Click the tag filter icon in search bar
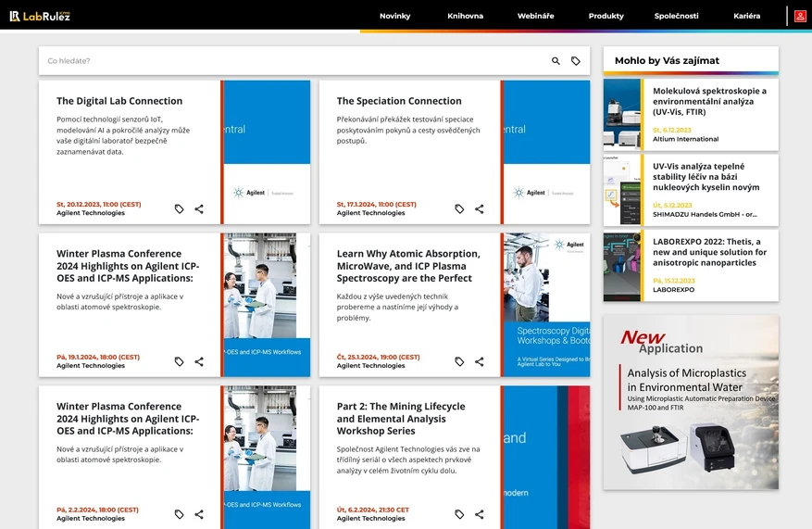The height and width of the screenshot is (529, 812). 575,61
